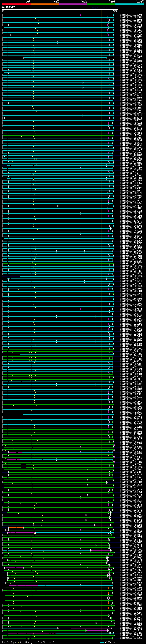Select the UniRef100_O42249 label
Viewport: 146px width, 644px height.
pos(131,67)
